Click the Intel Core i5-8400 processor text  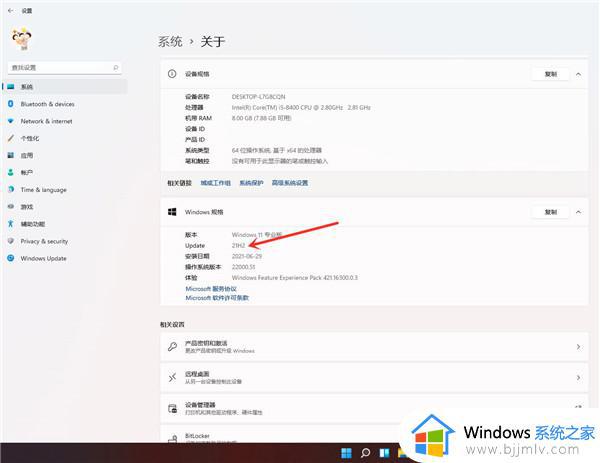(301, 108)
